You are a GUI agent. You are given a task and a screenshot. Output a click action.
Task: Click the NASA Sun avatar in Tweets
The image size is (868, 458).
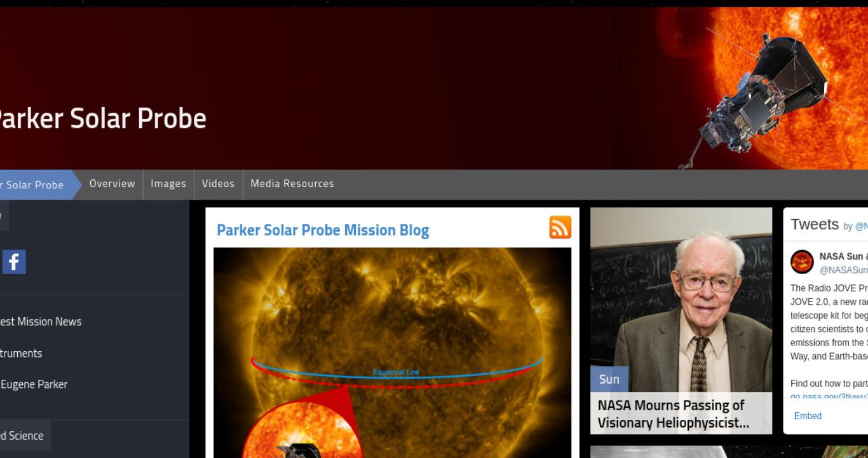tap(802, 262)
